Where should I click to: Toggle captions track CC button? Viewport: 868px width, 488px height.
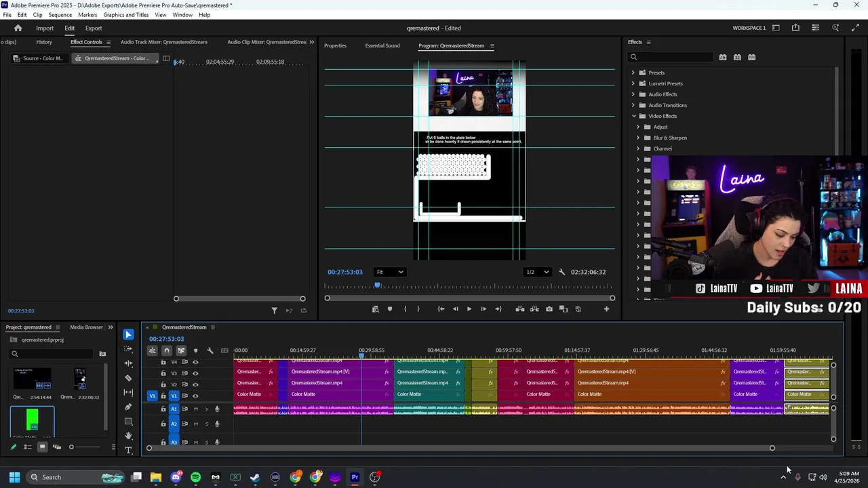click(224, 350)
